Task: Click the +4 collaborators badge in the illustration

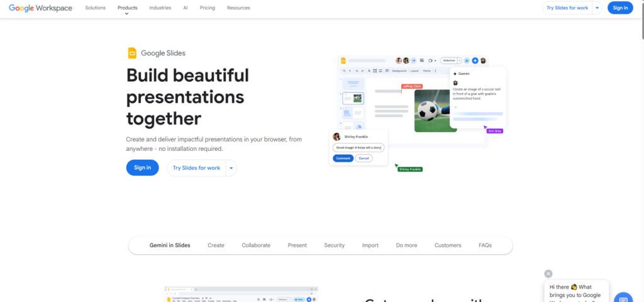Action: 414,60
